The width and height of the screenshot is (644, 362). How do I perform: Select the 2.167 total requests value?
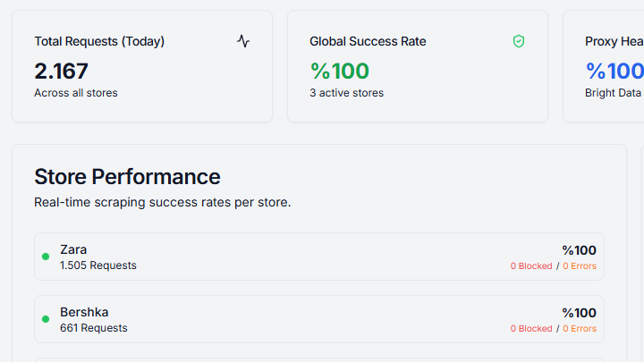click(61, 71)
